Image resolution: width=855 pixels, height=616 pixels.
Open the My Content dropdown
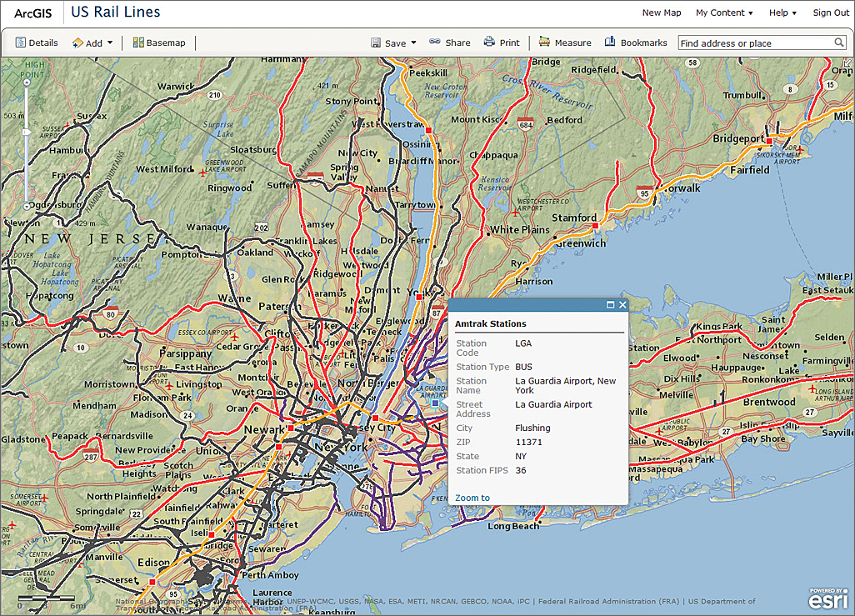pyautogui.click(x=724, y=13)
